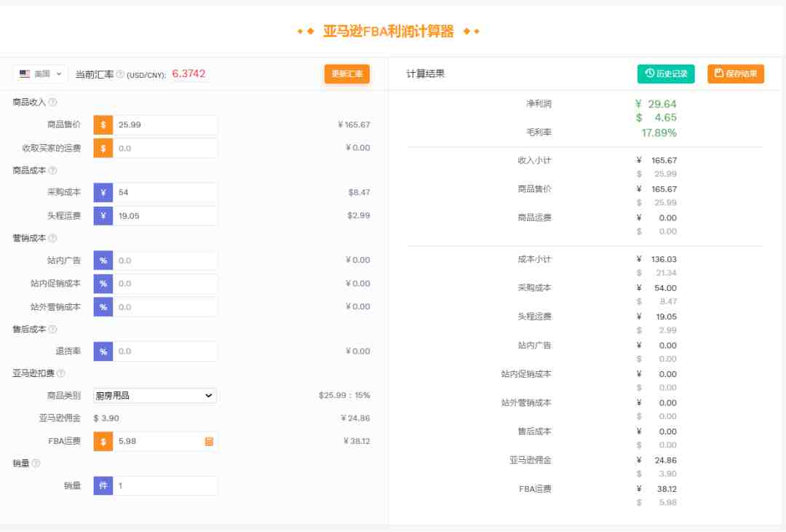Open the 商品类别 dropdown showing 厨房用品
The width and height of the screenshot is (786, 532).
pyautogui.click(x=155, y=396)
